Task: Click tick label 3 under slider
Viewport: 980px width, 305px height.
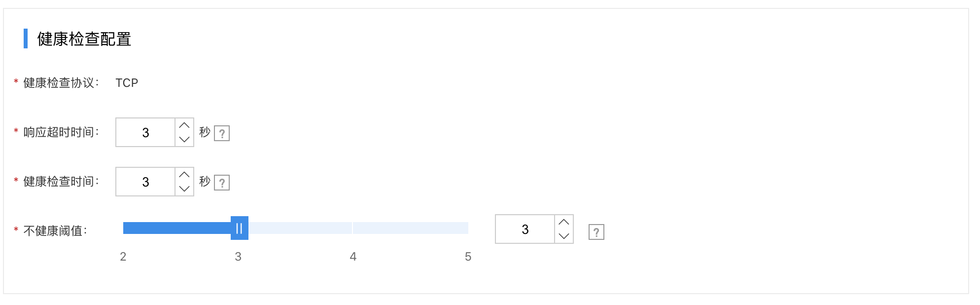Action: pos(238,257)
